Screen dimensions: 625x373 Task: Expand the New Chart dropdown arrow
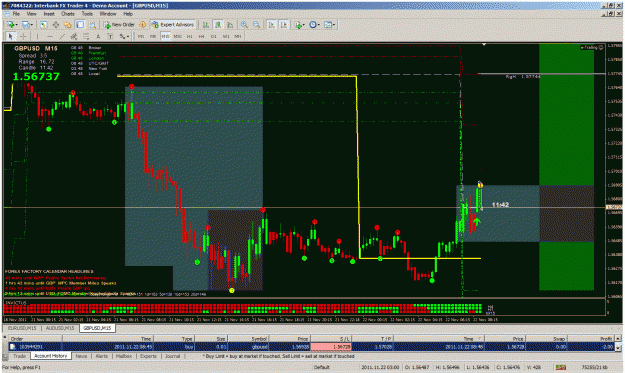coord(17,25)
